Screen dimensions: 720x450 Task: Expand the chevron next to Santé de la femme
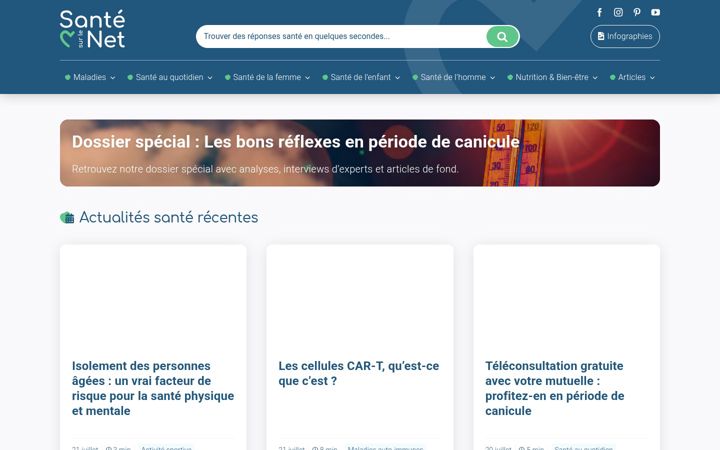[308, 78]
